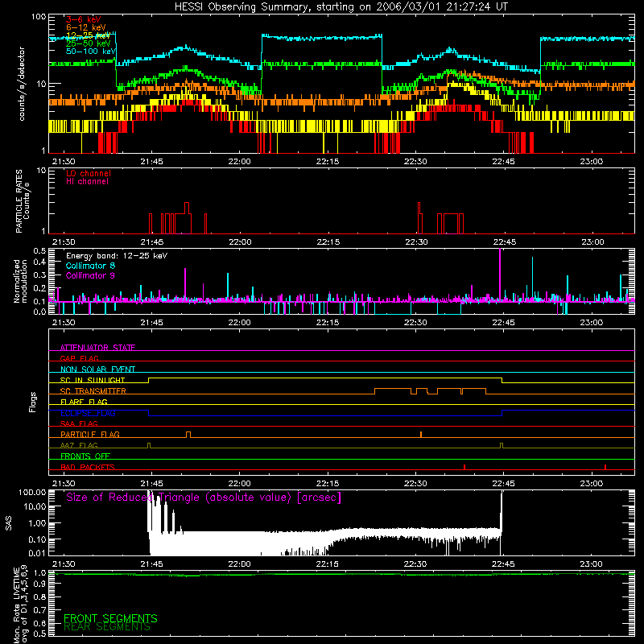Click the "LO channel" legend label

tap(89, 173)
